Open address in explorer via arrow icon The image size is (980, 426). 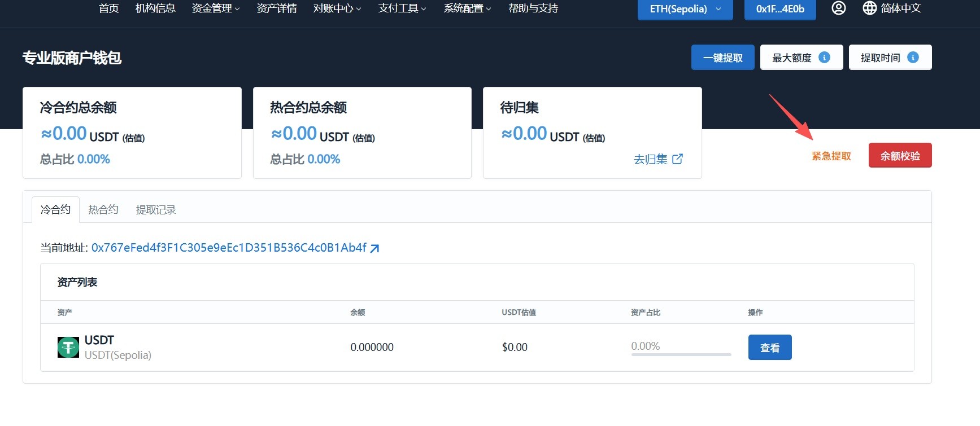pyautogui.click(x=374, y=248)
